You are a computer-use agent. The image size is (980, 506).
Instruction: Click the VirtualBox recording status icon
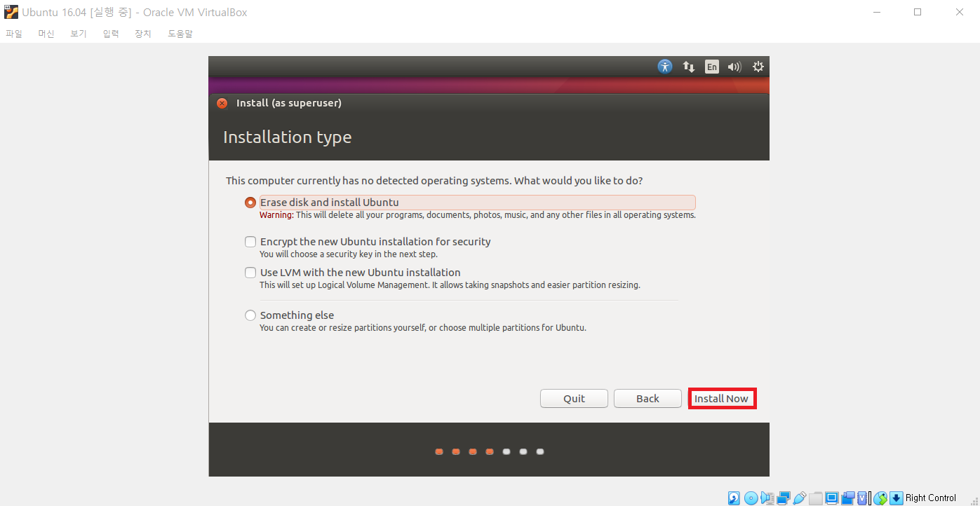click(848, 498)
